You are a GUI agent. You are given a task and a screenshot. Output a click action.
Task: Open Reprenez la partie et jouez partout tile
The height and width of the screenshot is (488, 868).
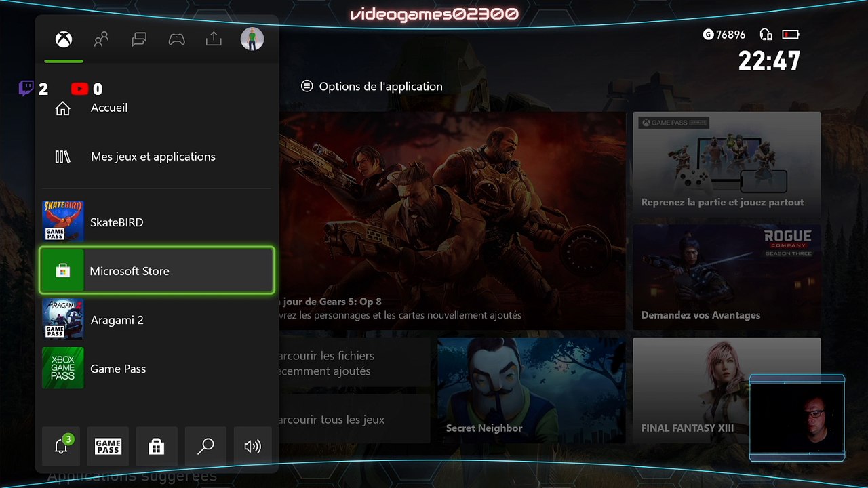727,164
